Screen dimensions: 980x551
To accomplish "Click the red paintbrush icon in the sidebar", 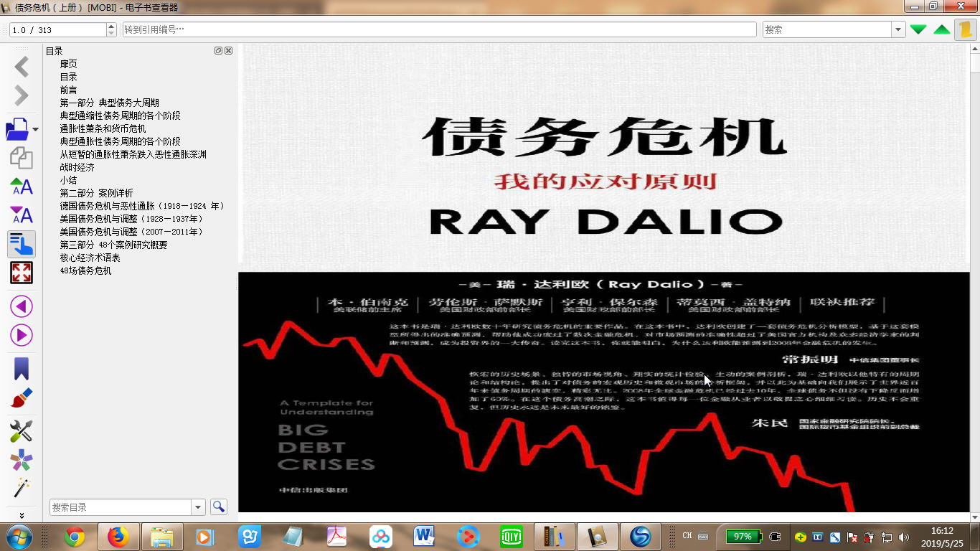I will (x=22, y=397).
